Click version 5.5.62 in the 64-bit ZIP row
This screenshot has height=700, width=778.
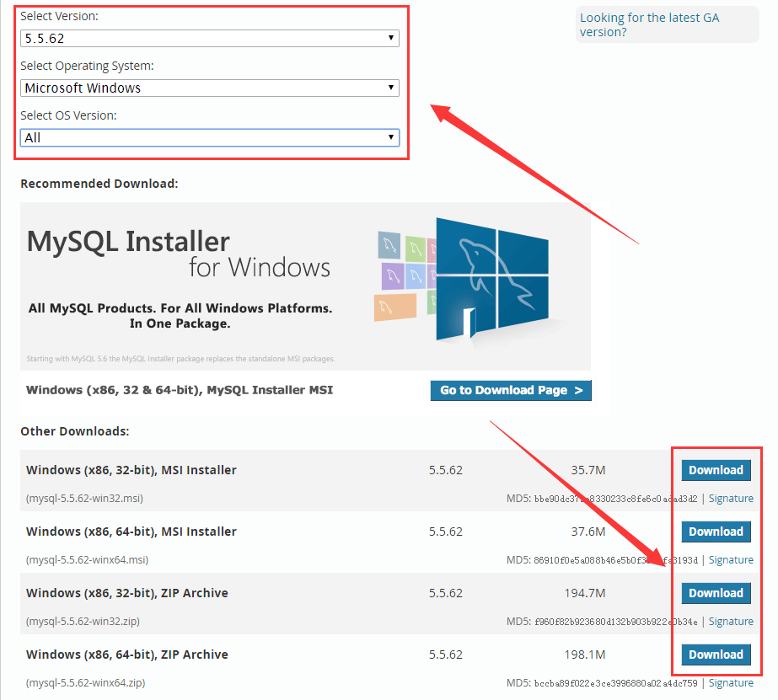pos(446,655)
